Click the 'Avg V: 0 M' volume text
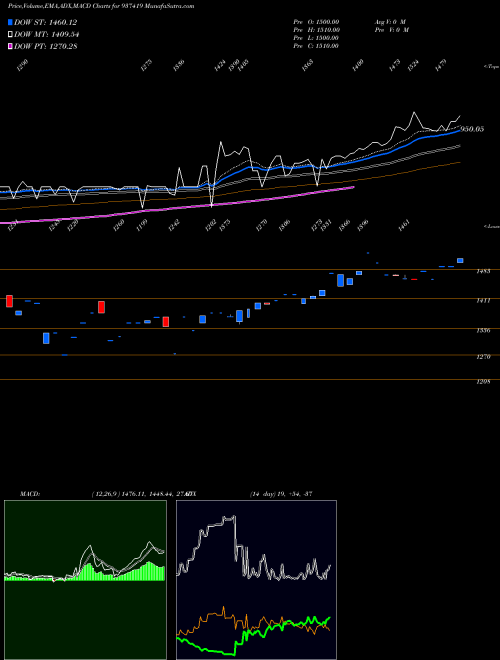500x660 pixels. (389, 22)
